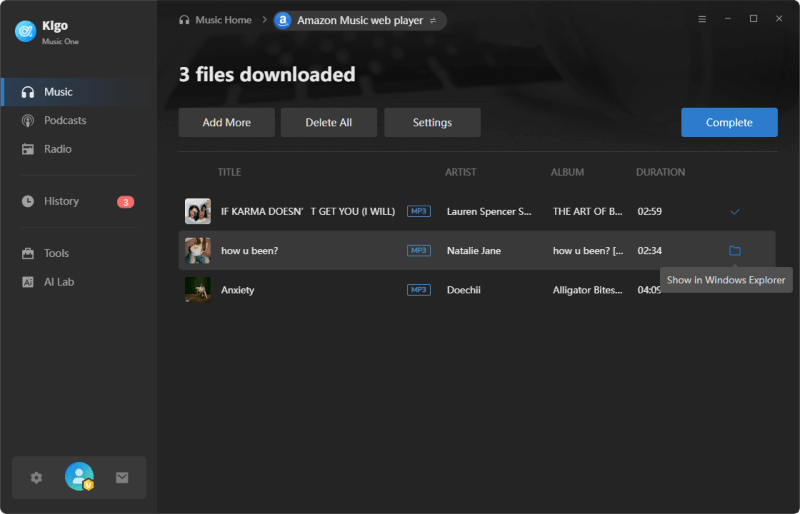Click the Anxiety track album thumbnail
Viewport: 800px width, 514px height.
click(198, 290)
